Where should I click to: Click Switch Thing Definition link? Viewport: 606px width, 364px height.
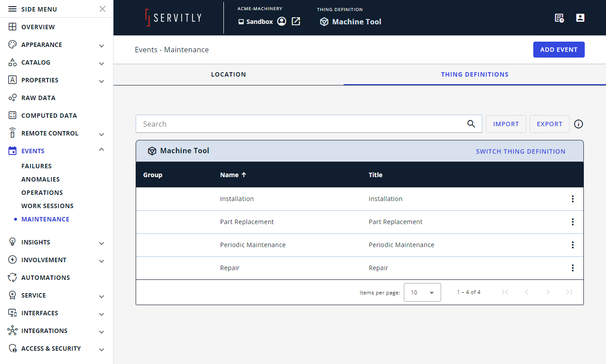pyautogui.click(x=520, y=151)
